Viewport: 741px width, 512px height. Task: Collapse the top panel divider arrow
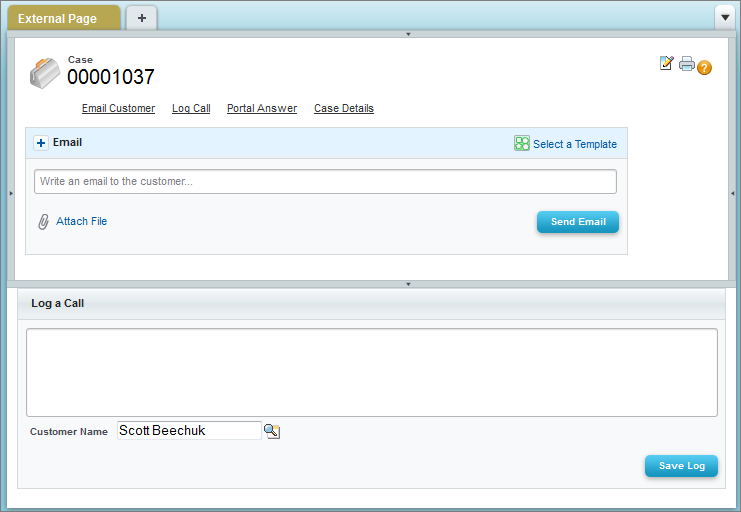tap(408, 34)
